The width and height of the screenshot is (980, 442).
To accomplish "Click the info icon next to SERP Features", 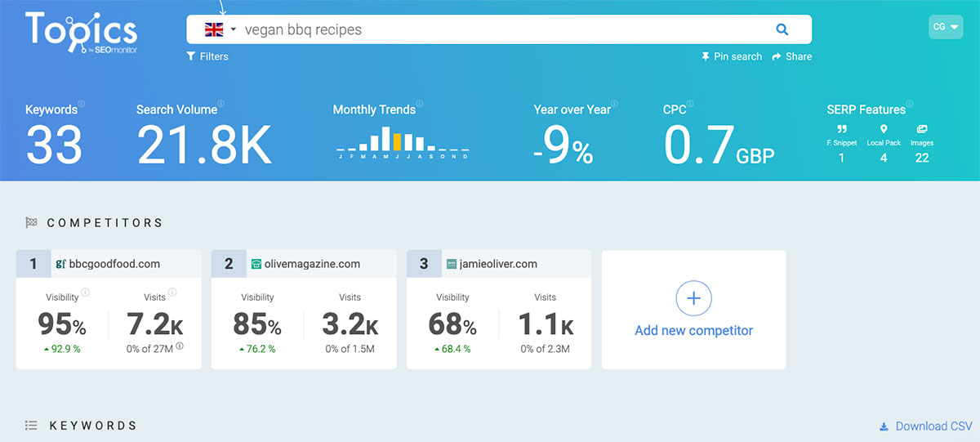I will [910, 105].
